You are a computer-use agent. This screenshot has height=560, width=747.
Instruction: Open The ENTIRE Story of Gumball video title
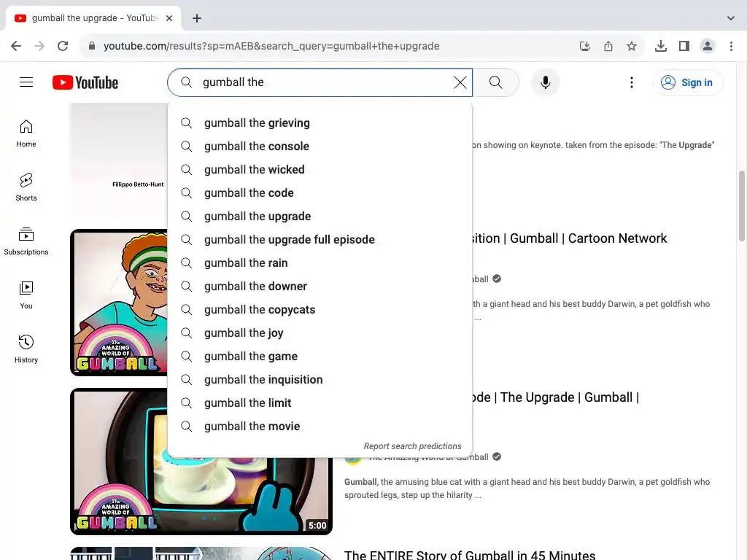(470, 555)
